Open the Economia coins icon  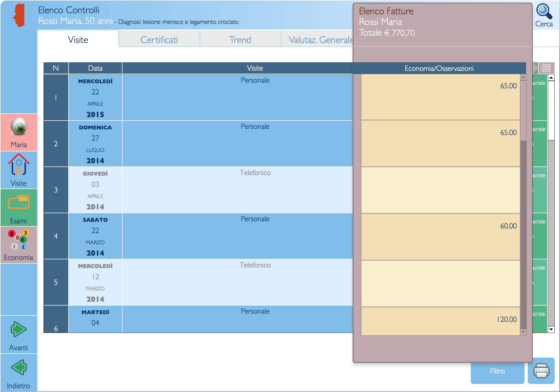[x=19, y=239]
